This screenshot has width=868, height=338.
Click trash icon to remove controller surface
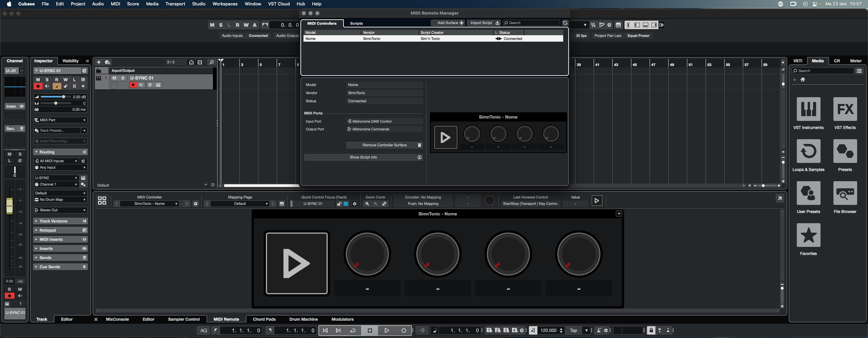click(x=419, y=145)
